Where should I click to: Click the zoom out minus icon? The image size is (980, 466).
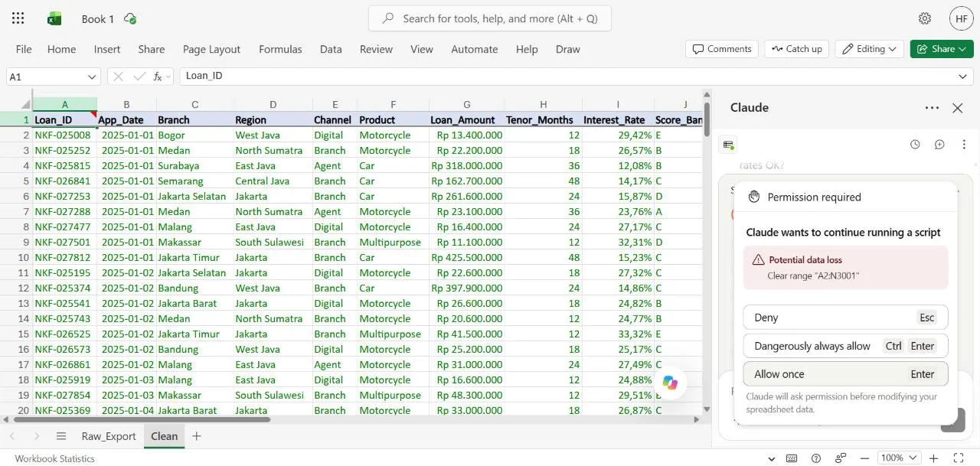coord(864,458)
